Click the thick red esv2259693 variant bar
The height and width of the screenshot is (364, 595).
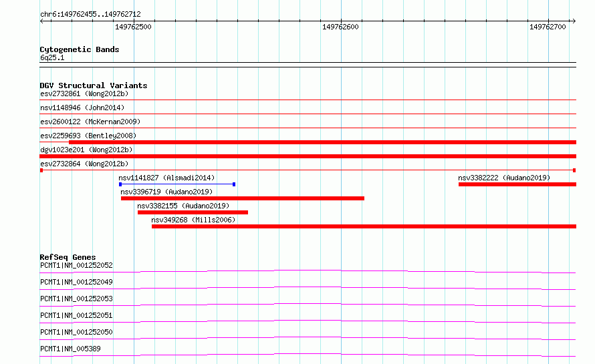coord(322,142)
